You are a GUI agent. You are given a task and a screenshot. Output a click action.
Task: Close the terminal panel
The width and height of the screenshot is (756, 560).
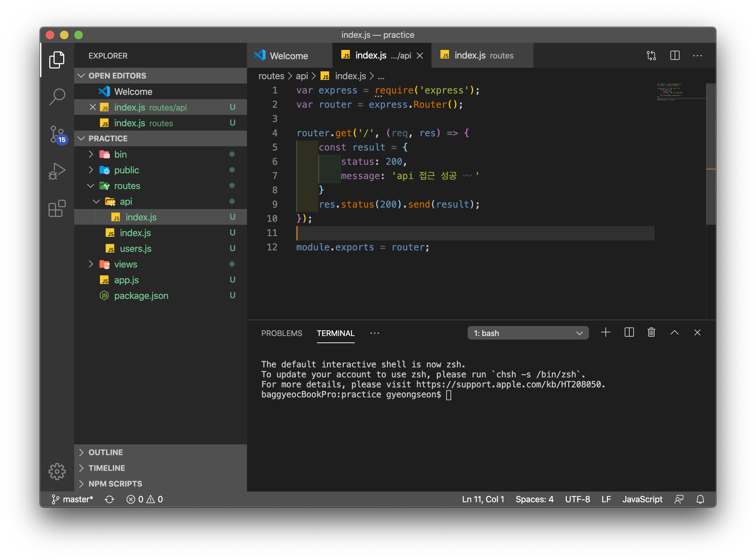click(x=697, y=332)
